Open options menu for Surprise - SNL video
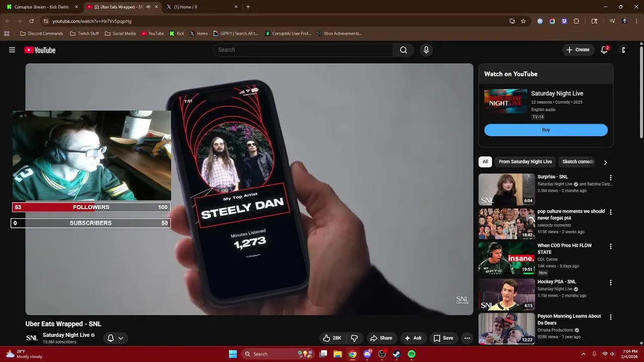This screenshot has width=644, height=362. 611,178
